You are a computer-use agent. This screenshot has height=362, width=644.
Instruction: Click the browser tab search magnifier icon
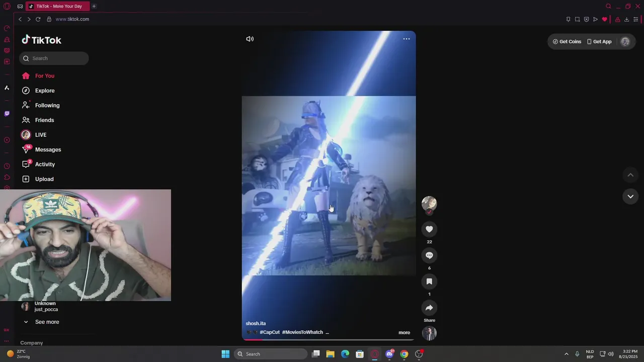pyautogui.click(x=608, y=6)
